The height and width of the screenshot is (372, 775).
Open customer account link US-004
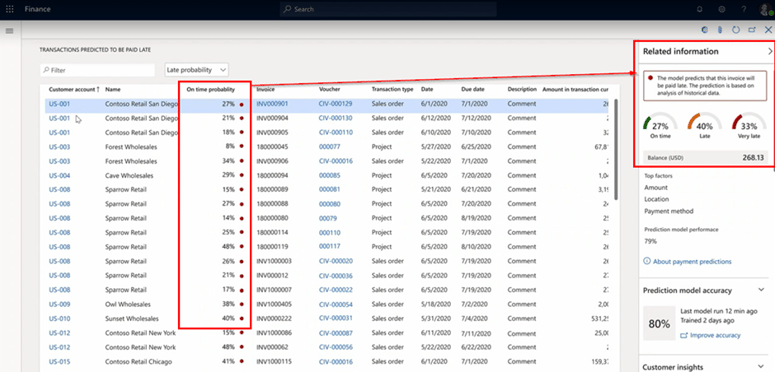[59, 175]
